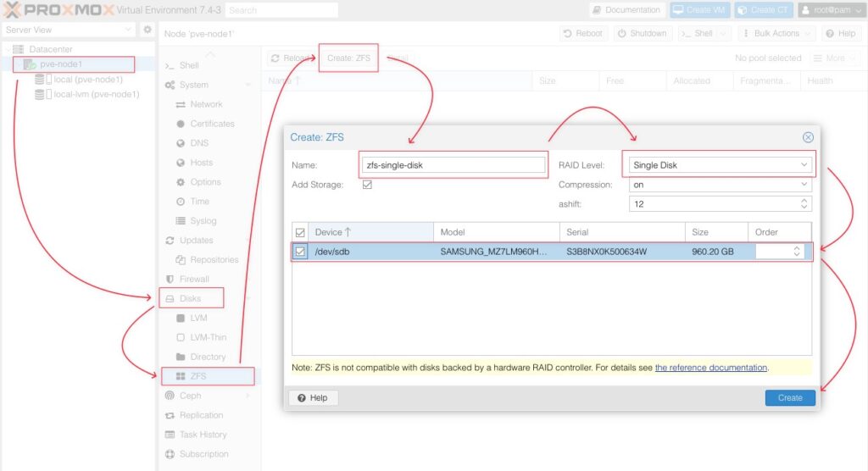The height and width of the screenshot is (471, 868).
Task: Click the Datacenter tree icon
Action: [x=19, y=49]
